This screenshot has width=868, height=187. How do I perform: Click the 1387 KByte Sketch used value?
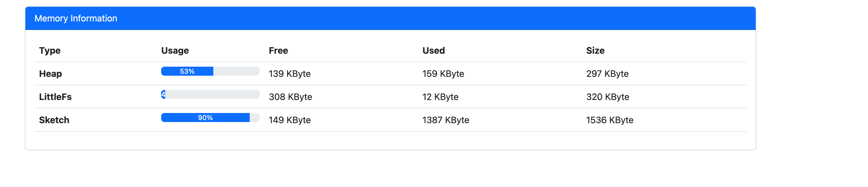(446, 120)
